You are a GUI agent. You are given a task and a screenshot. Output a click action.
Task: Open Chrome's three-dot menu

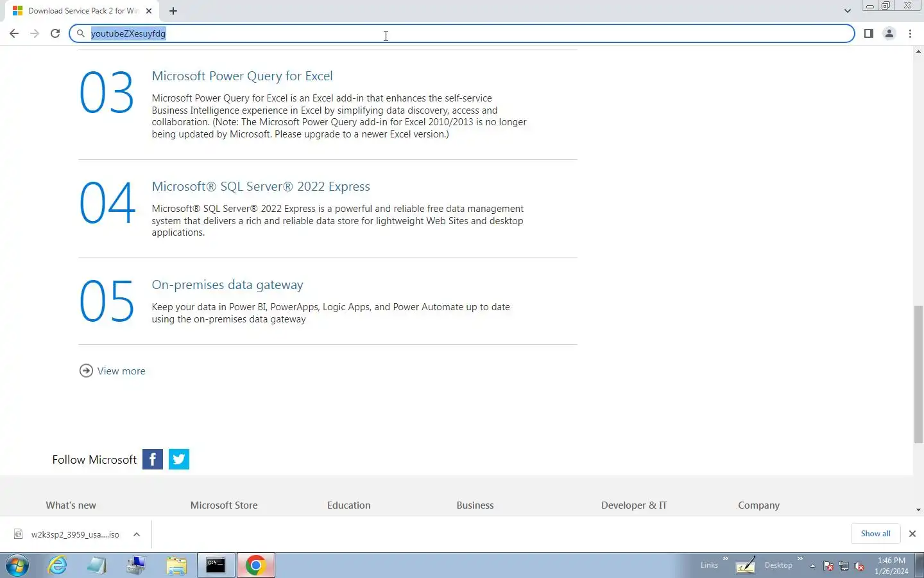click(x=910, y=33)
